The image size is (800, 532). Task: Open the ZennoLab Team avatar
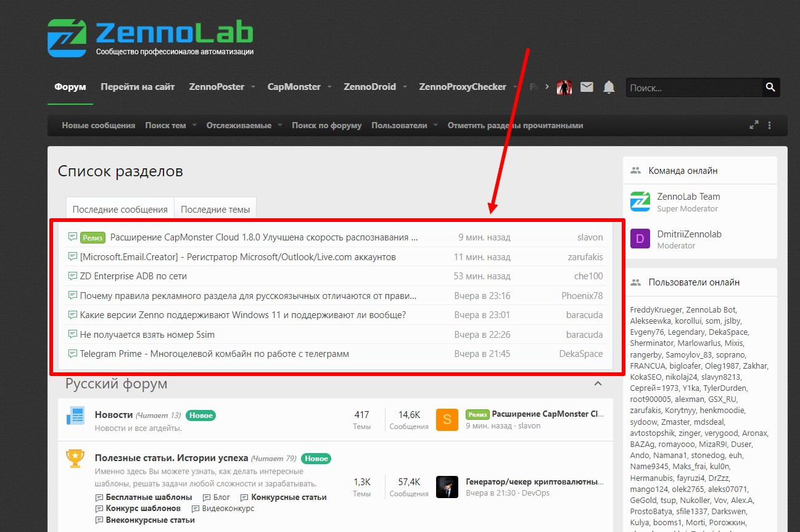pyautogui.click(x=640, y=202)
